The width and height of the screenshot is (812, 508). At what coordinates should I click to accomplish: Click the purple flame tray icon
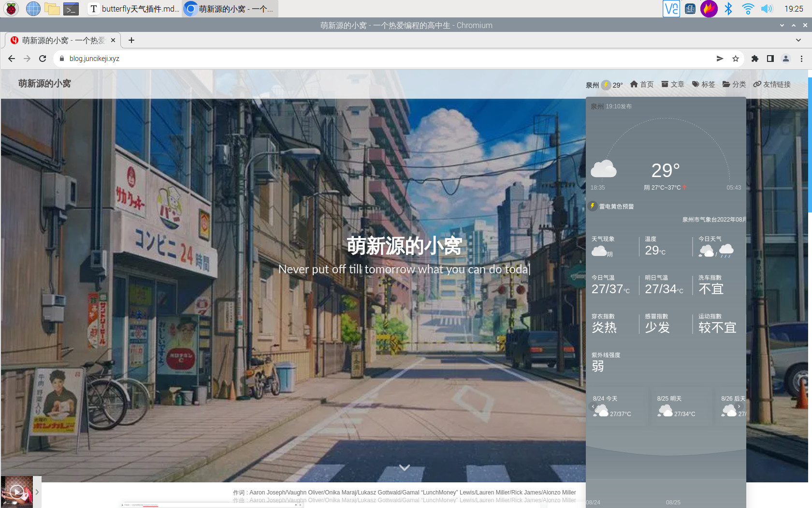709,9
